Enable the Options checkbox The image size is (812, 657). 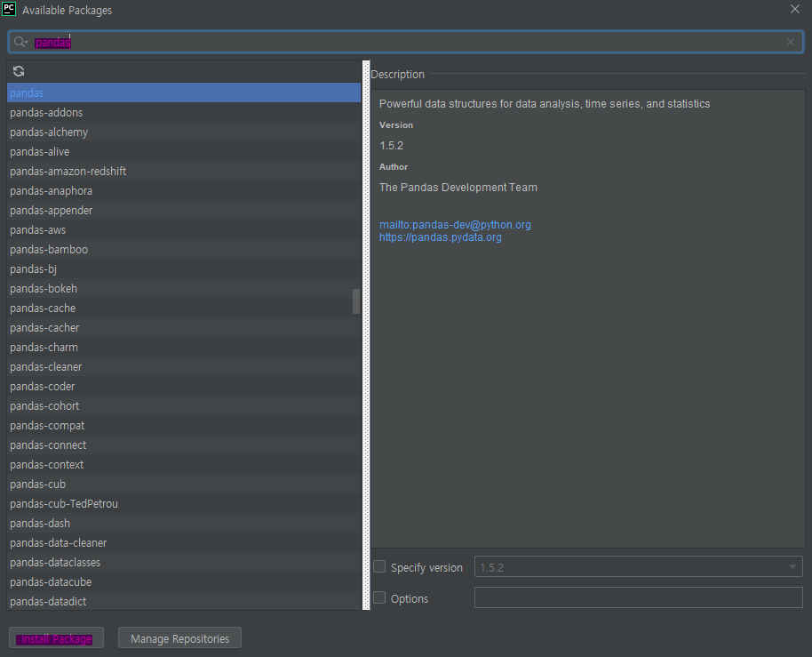[x=379, y=598]
